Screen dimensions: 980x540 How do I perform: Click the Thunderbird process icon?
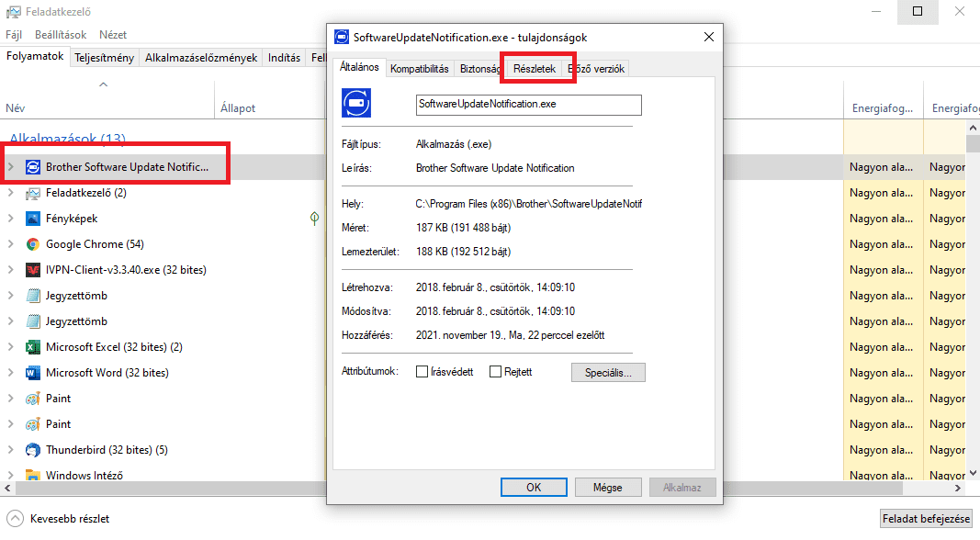point(33,450)
